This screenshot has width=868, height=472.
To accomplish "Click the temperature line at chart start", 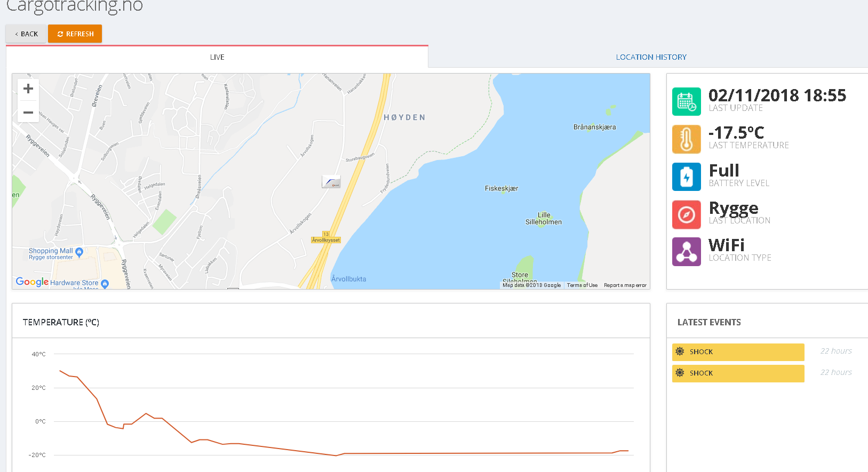I will (60, 371).
